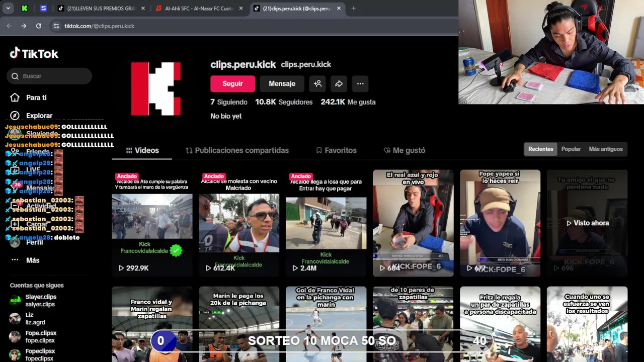Switch to Publicaciones compartidas tab
Viewport: 644px width, 362px height.
pyautogui.click(x=237, y=150)
